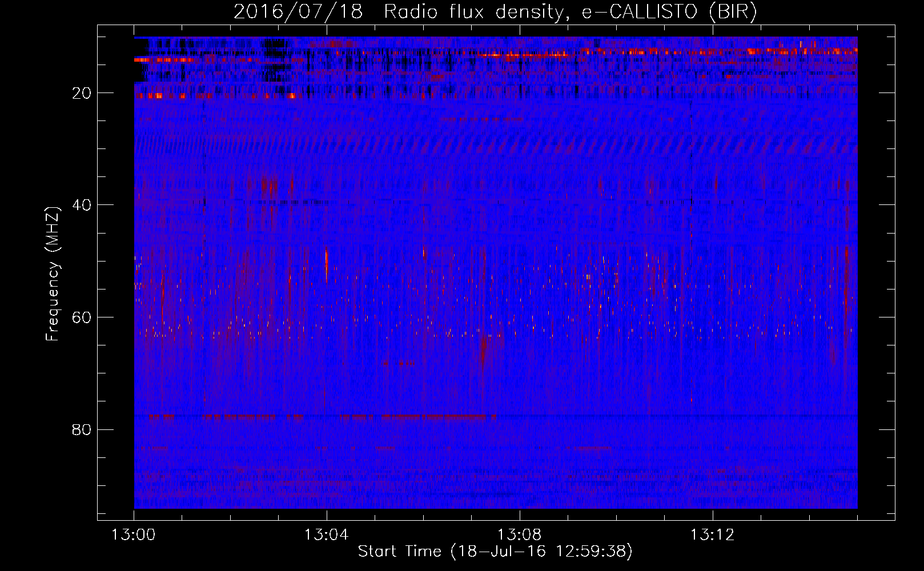Screen dimensions: 924x571
Task: Click the '80' frequency tick label
Action: (x=82, y=429)
